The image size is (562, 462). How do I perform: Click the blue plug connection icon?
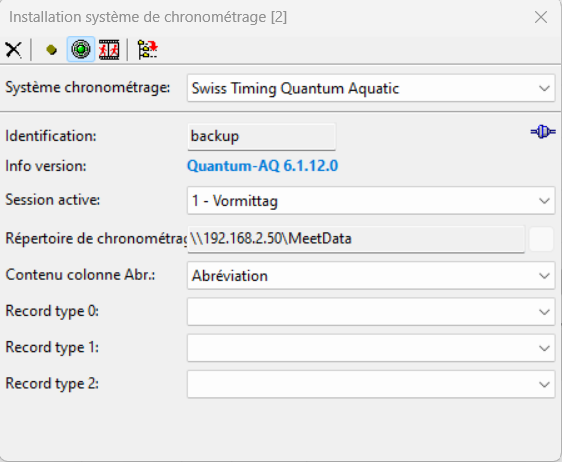(543, 132)
